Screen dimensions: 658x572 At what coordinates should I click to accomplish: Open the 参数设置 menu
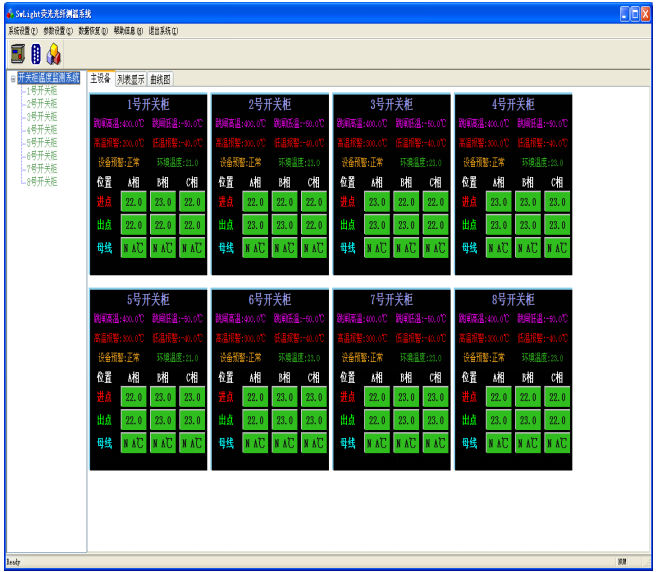click(x=58, y=31)
